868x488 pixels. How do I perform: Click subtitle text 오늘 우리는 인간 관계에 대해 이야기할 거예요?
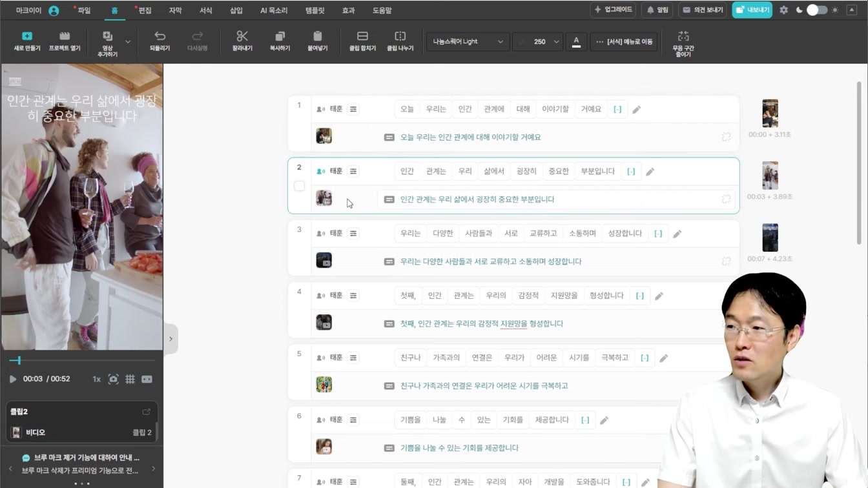470,137
